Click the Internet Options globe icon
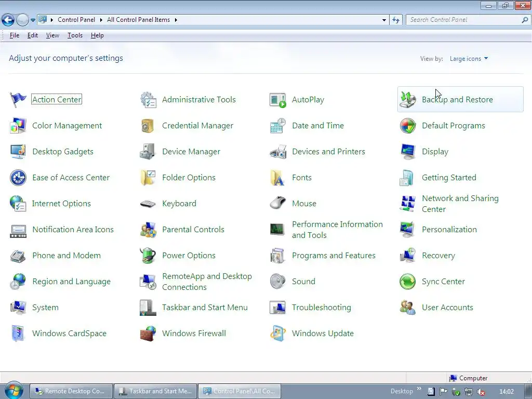This screenshot has width=532, height=399. point(18,204)
